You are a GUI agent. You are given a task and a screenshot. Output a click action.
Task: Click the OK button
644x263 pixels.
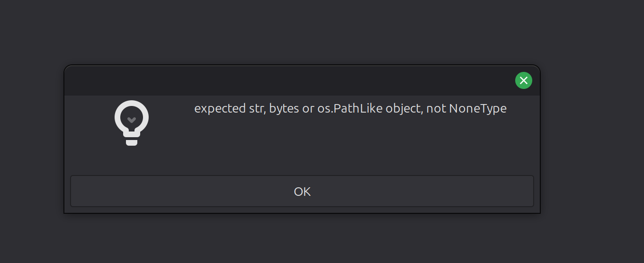click(302, 192)
